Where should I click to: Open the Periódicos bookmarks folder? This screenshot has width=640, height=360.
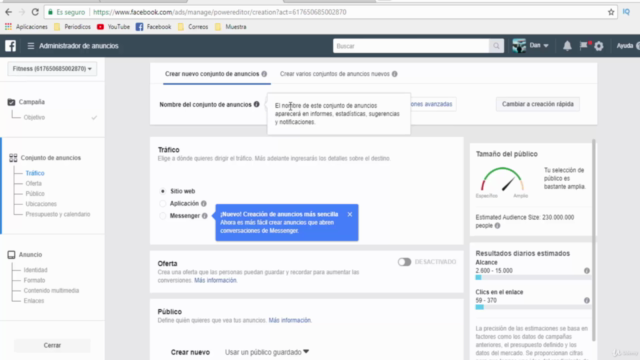[72, 27]
